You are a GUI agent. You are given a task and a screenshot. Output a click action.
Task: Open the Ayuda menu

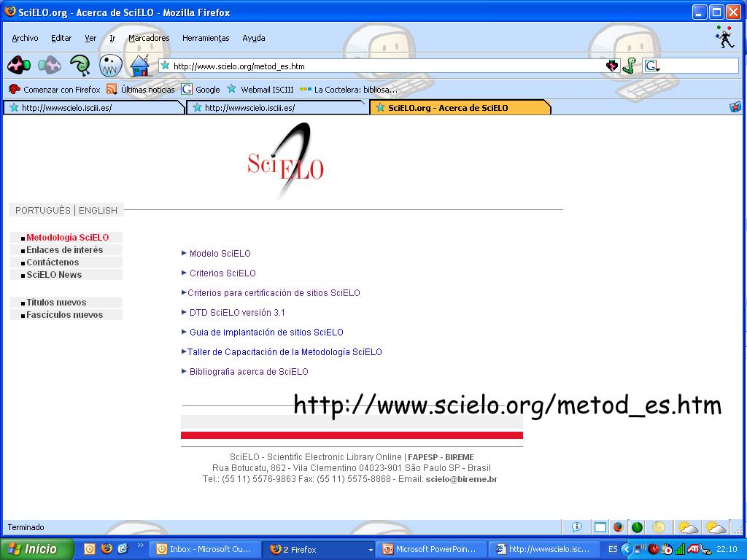[253, 38]
